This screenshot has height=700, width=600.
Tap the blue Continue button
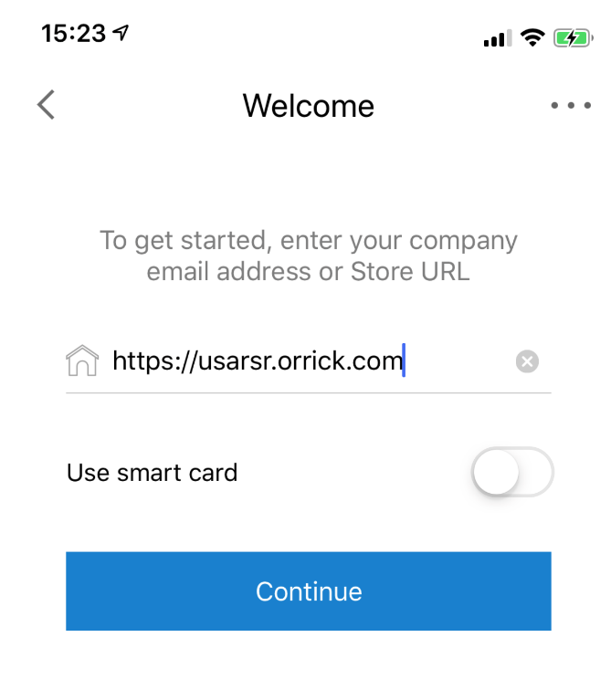309,591
